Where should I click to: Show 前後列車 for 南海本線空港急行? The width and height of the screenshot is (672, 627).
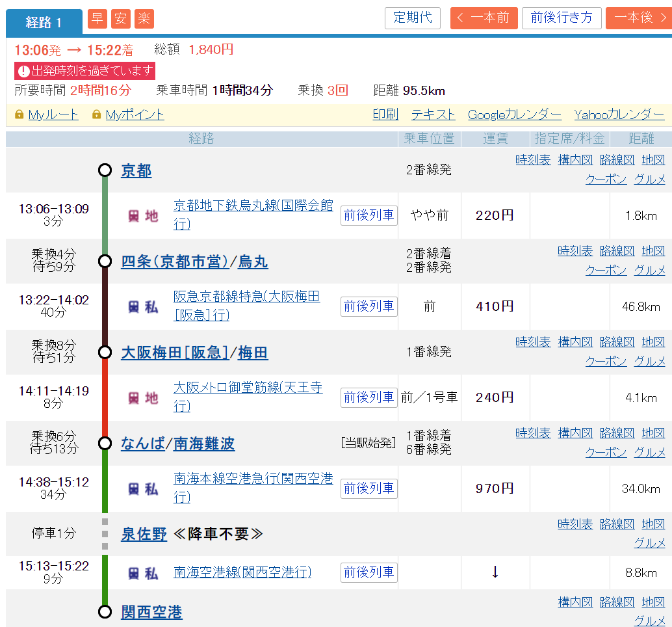coord(368,488)
